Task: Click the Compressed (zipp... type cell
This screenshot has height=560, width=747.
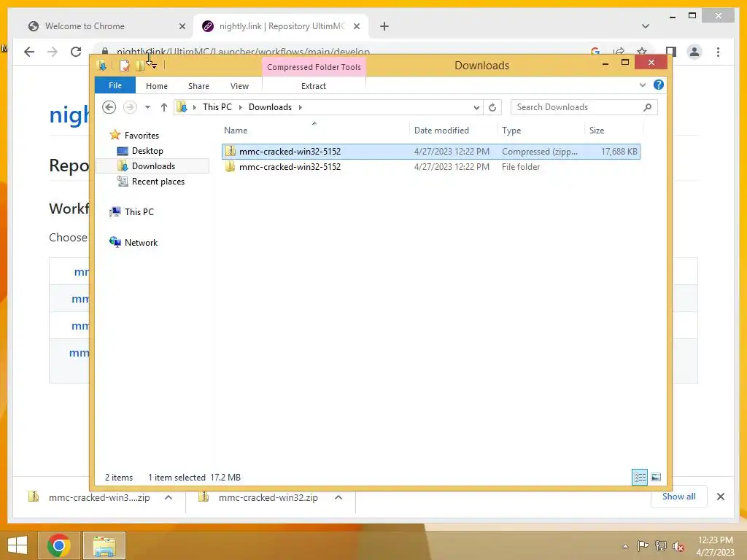Action: tap(539, 152)
